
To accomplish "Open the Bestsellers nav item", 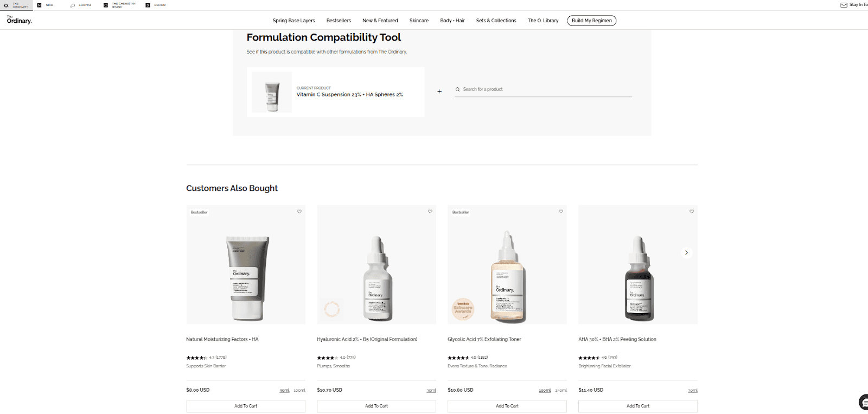I will (x=339, y=21).
